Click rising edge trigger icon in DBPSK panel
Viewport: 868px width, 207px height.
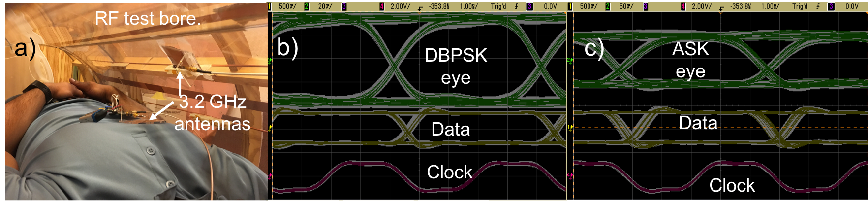point(516,6)
